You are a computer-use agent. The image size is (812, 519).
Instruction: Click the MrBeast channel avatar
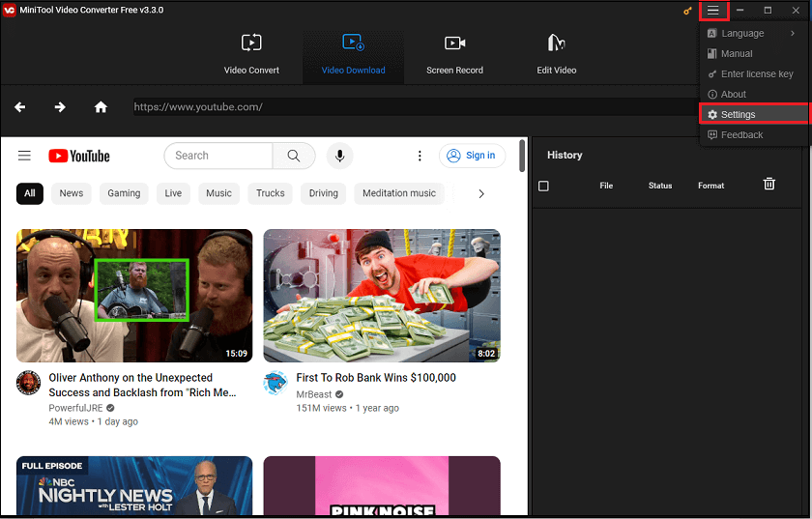pyautogui.click(x=275, y=384)
